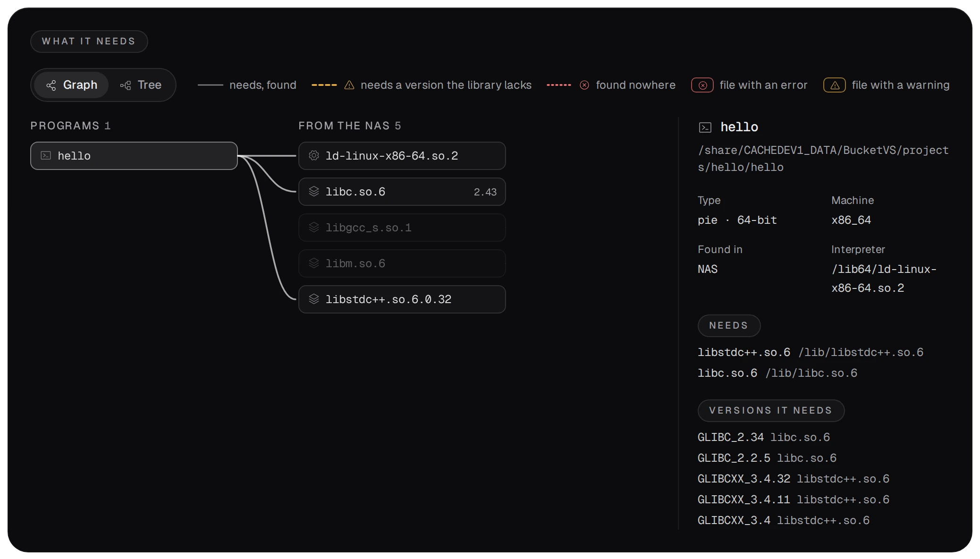Click the GLIBCXX_3.4.32 version row
Image resolution: width=980 pixels, height=559 pixels.
pos(794,479)
